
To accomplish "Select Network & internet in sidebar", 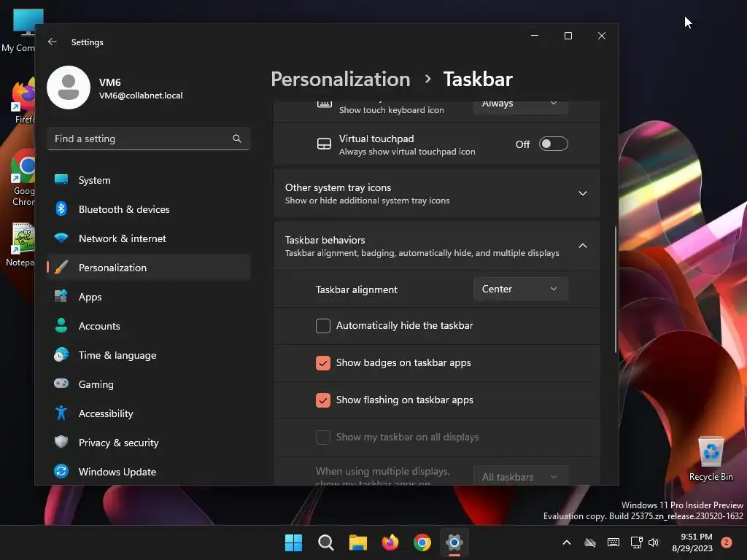I will (149, 238).
